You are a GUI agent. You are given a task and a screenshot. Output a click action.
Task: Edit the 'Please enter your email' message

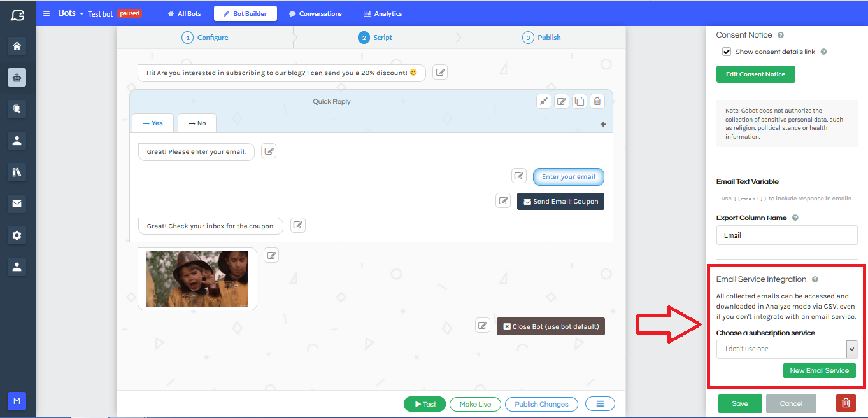[x=269, y=151]
